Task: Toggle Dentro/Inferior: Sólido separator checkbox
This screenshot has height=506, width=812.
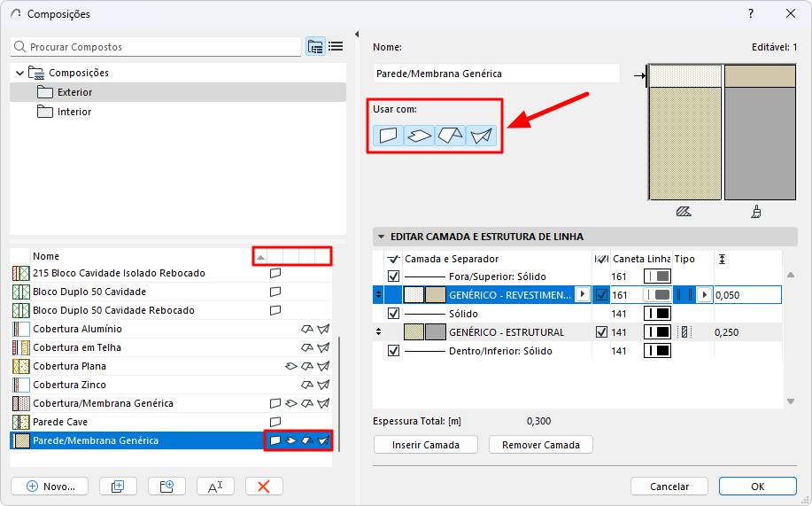Action: pos(393,351)
